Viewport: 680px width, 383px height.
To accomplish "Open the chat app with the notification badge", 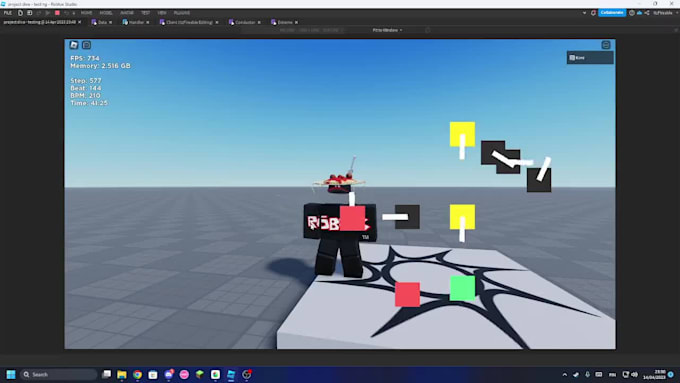I will point(169,374).
